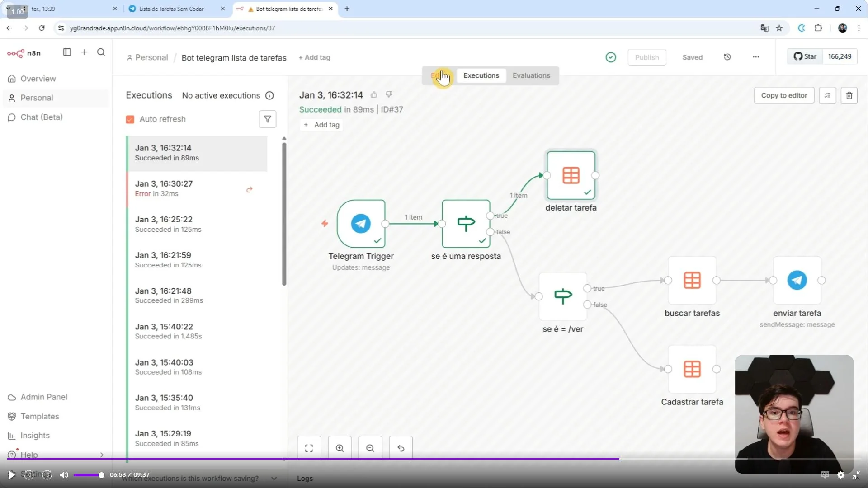Expand the Help submenu arrow
The image size is (868, 488).
[102, 455]
